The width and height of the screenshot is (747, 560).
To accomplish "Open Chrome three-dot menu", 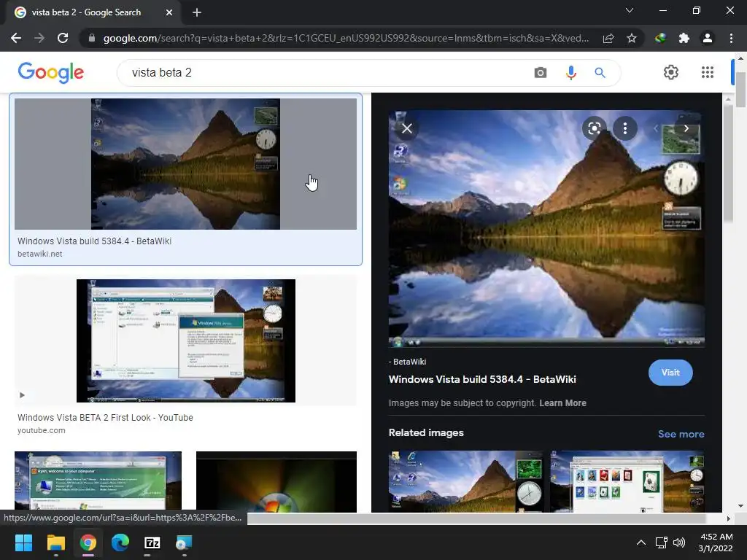I will [x=731, y=38].
